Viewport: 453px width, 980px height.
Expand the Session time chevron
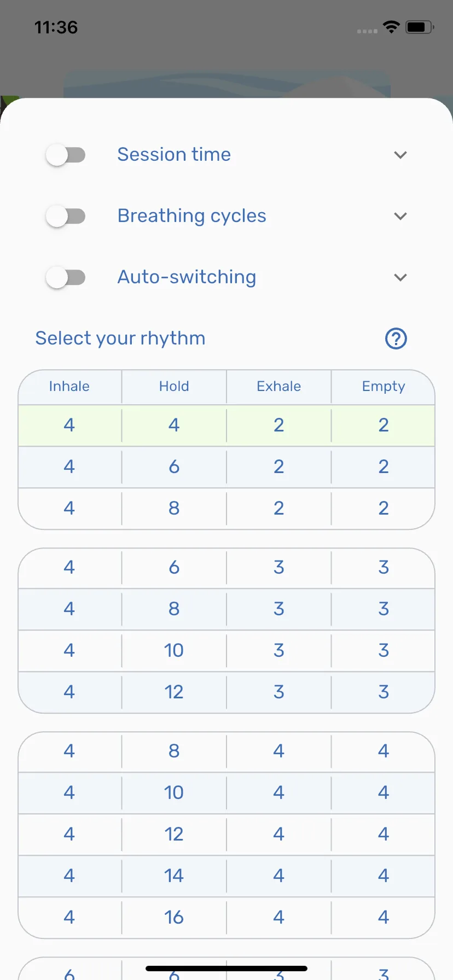coord(400,155)
